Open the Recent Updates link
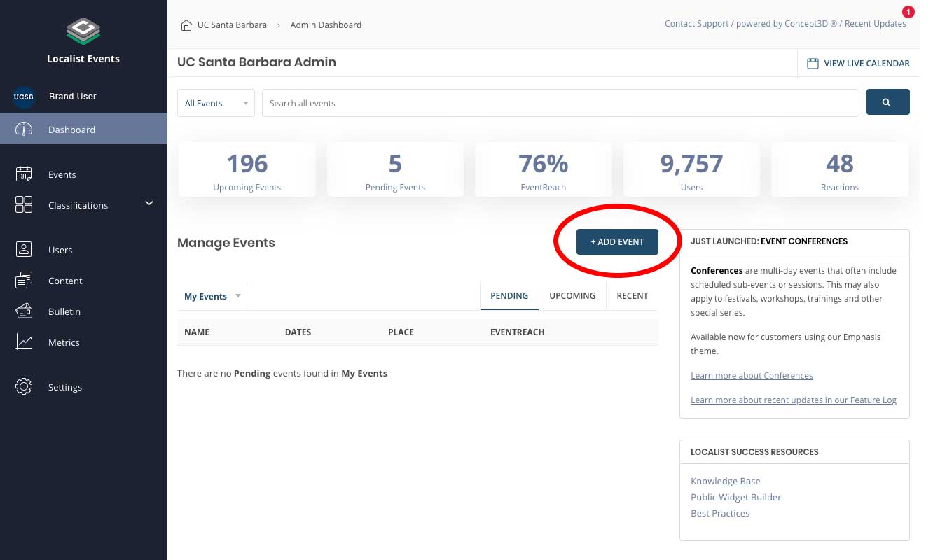947x560 pixels. [876, 24]
